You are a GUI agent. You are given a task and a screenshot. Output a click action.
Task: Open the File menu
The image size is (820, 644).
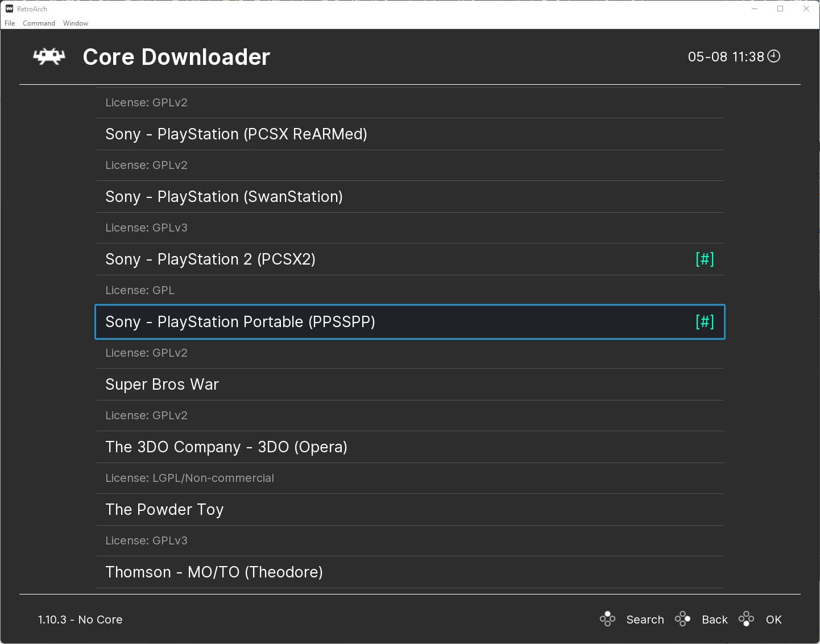coord(9,23)
